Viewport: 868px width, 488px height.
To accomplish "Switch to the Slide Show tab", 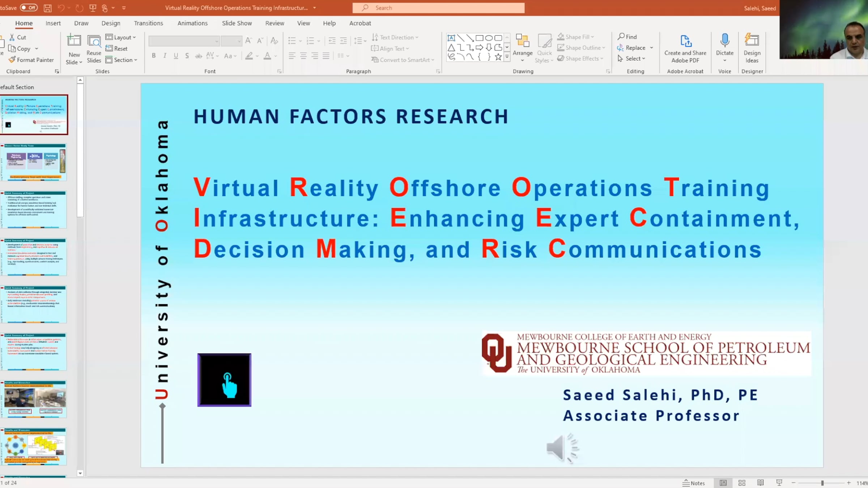I will (x=237, y=23).
